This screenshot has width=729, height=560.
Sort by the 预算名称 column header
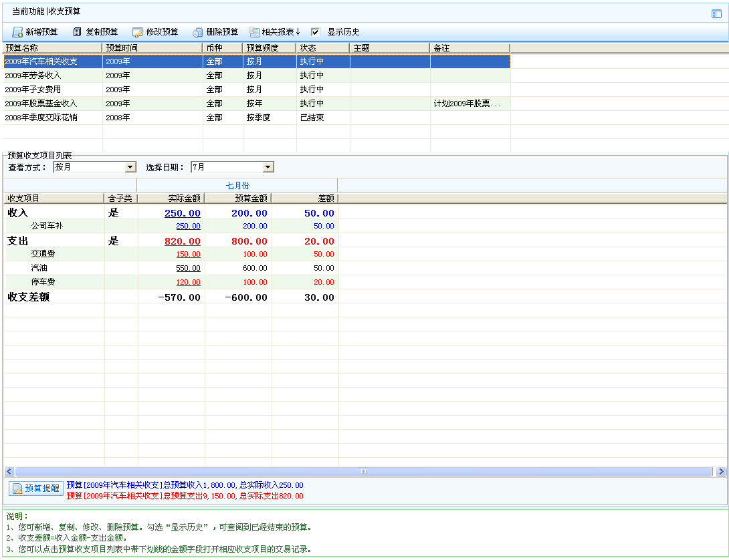pyautogui.click(x=52, y=48)
